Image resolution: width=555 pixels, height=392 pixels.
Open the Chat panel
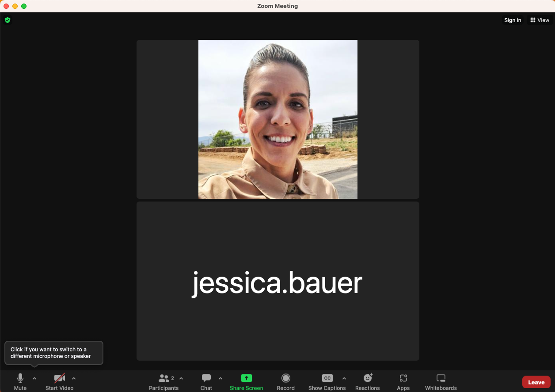coord(206,382)
